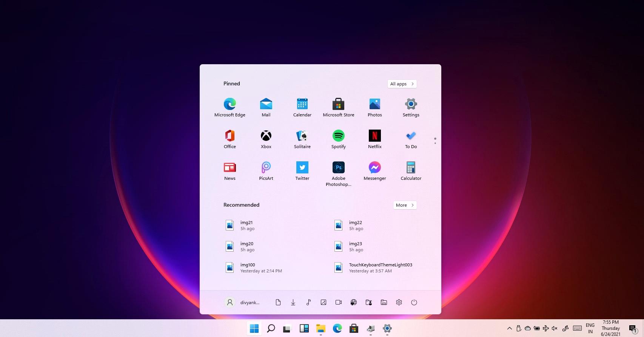
Task: Open the ENG IN language menu
Action: pos(590,328)
